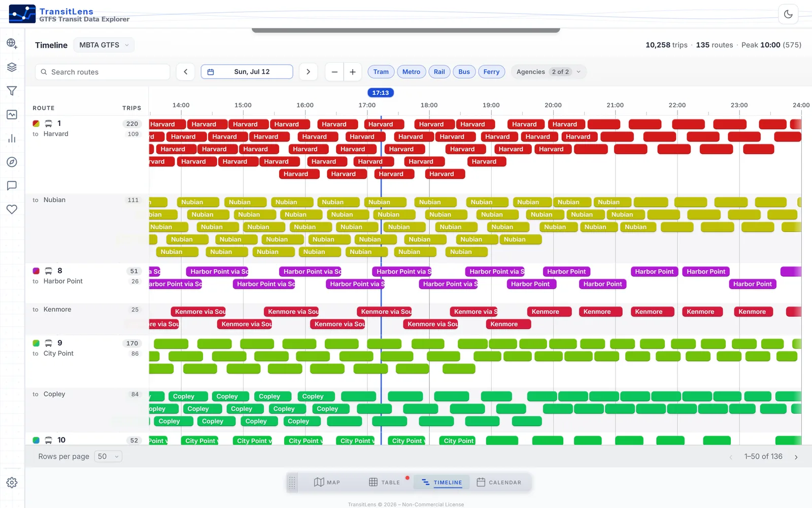Click the ROUTE column header

pos(44,108)
